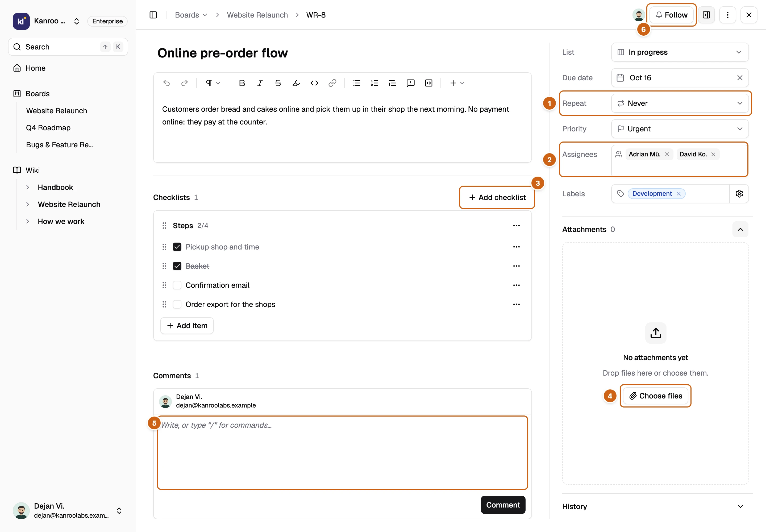766x532 pixels.
Task: Open the Due date field showing Oct 16
Action: [x=680, y=78]
